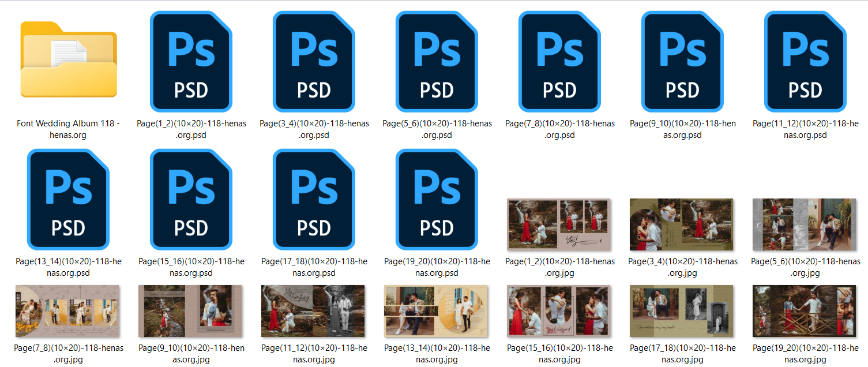The height and width of the screenshot is (367, 868).
Task: Click the "Page(7_8)(10×20)-118-henas.org.jpg" filename
Action: pyautogui.click(x=69, y=354)
